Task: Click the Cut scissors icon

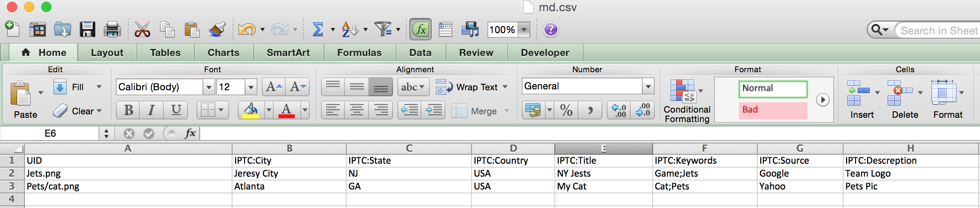Action: pos(142,30)
